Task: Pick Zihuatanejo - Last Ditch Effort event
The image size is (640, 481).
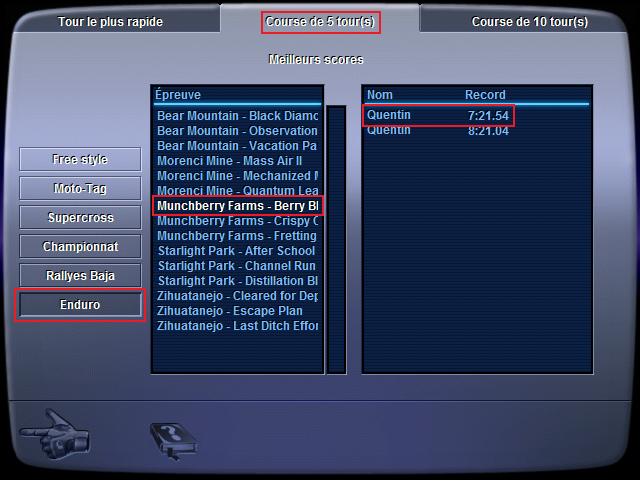Action: (237, 326)
